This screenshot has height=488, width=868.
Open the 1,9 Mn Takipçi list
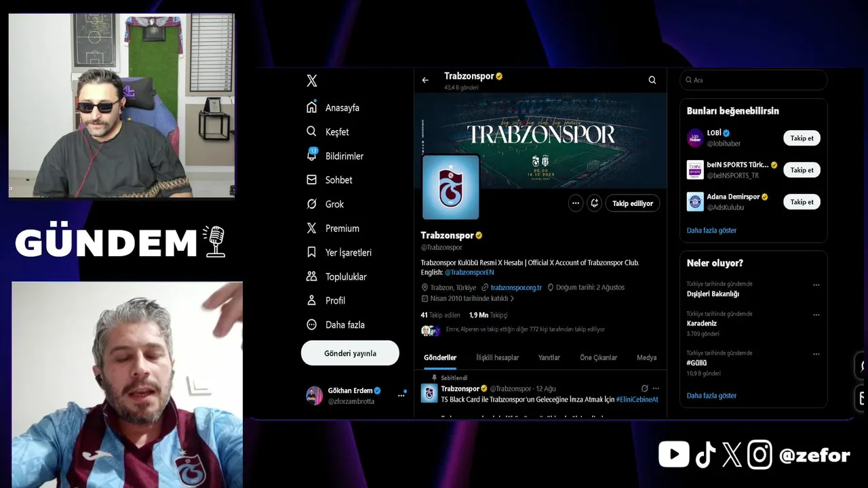pos(488,315)
